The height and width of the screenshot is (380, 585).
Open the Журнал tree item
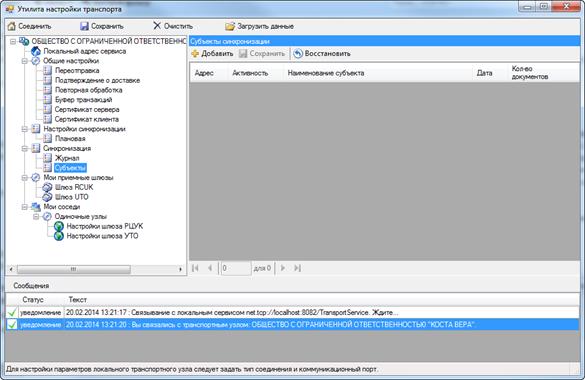point(67,158)
